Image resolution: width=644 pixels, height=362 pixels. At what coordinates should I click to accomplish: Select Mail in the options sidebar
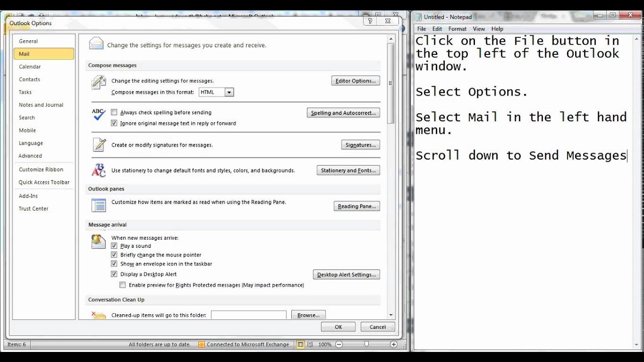click(x=44, y=54)
